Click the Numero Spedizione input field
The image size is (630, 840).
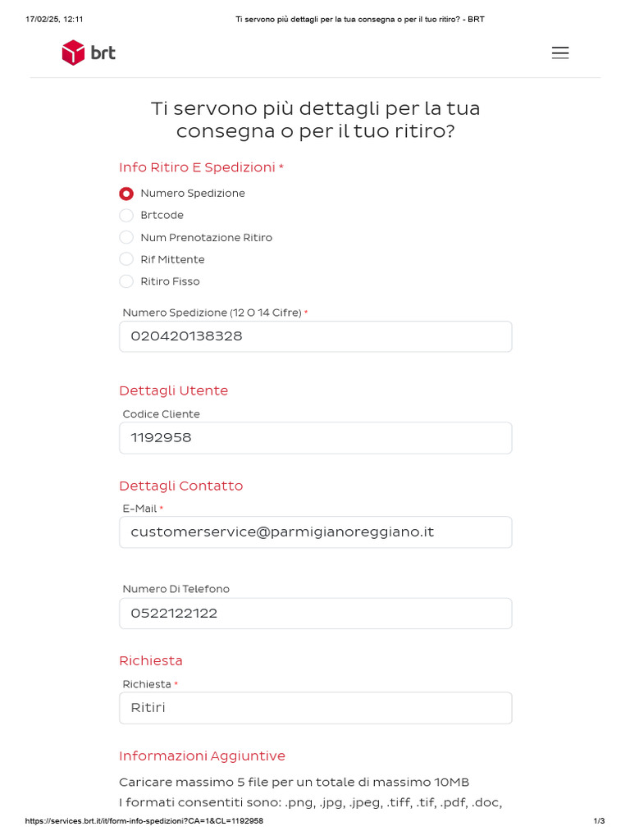coord(315,336)
